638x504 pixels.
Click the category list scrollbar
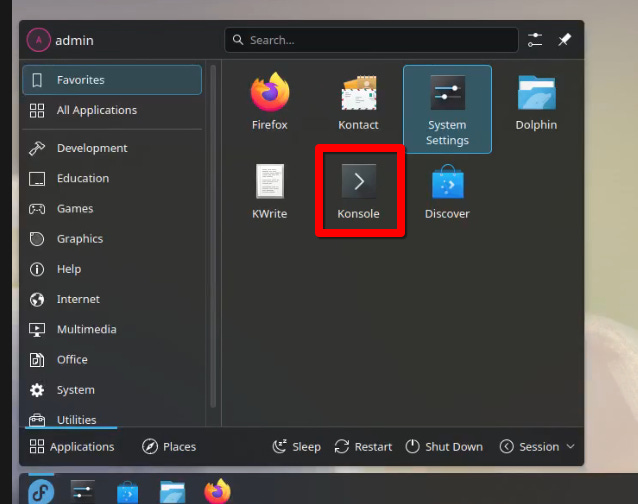[x=213, y=236]
